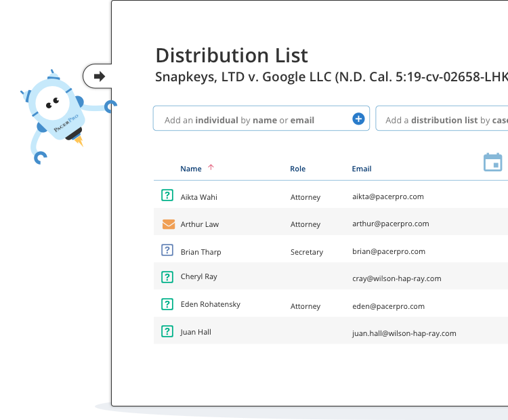The image size is (508, 420).
Task: Click email juan.hall@wilson-hap-ray.com
Action: coord(404,333)
